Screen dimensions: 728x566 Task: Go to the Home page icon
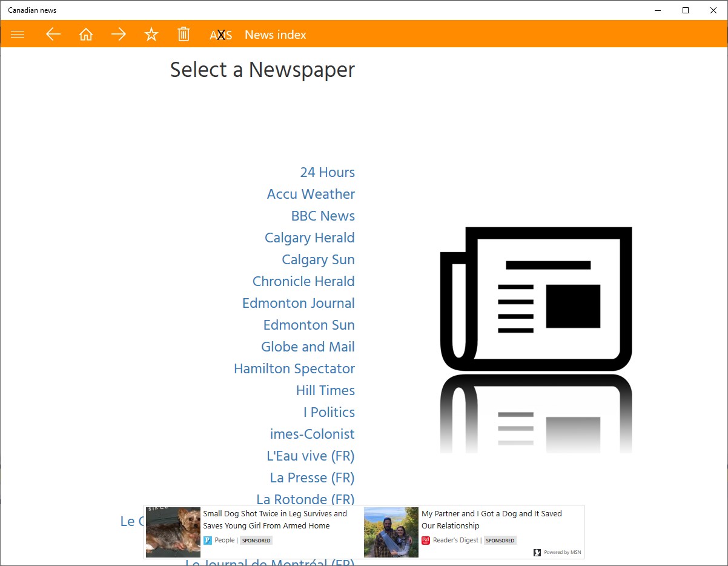[x=86, y=35]
